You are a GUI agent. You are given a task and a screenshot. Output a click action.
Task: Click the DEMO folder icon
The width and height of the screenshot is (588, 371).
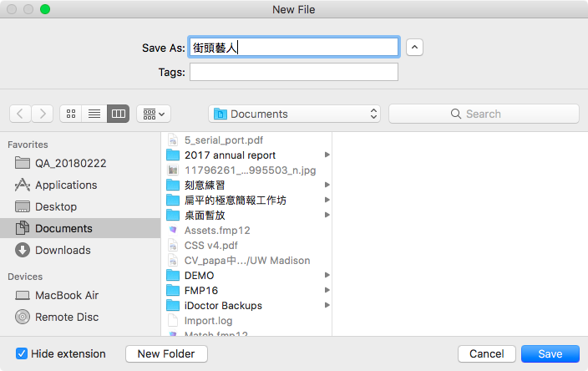click(x=173, y=275)
